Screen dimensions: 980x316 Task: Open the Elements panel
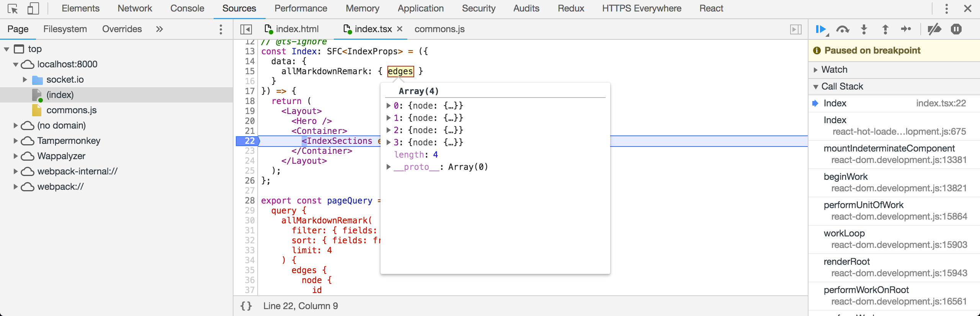[80, 8]
